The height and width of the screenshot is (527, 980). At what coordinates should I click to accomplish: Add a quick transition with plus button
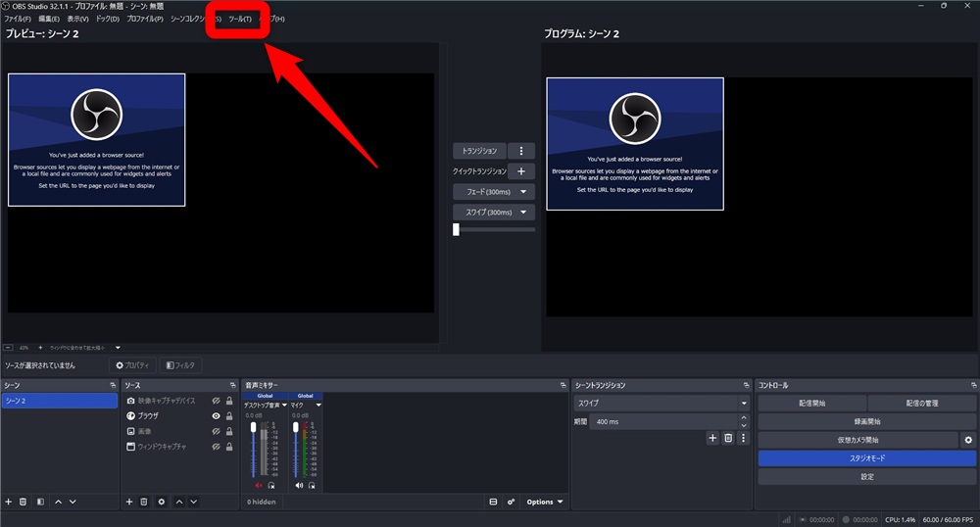(x=521, y=171)
